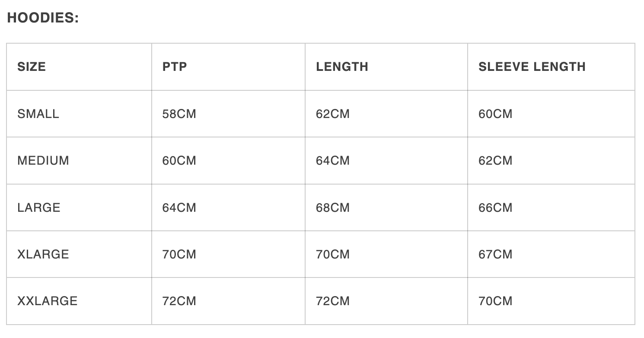This screenshot has width=644, height=338.
Task: Click the SMALL size row label
Action: coord(38,114)
